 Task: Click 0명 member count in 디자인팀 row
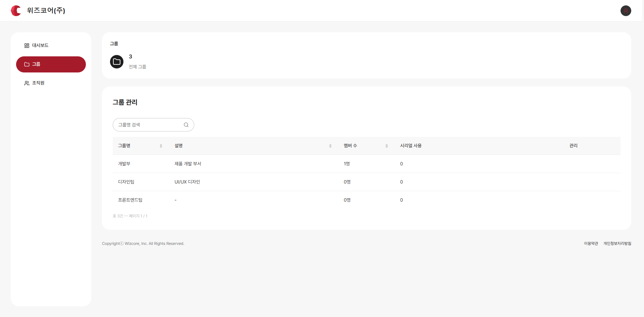347,182
